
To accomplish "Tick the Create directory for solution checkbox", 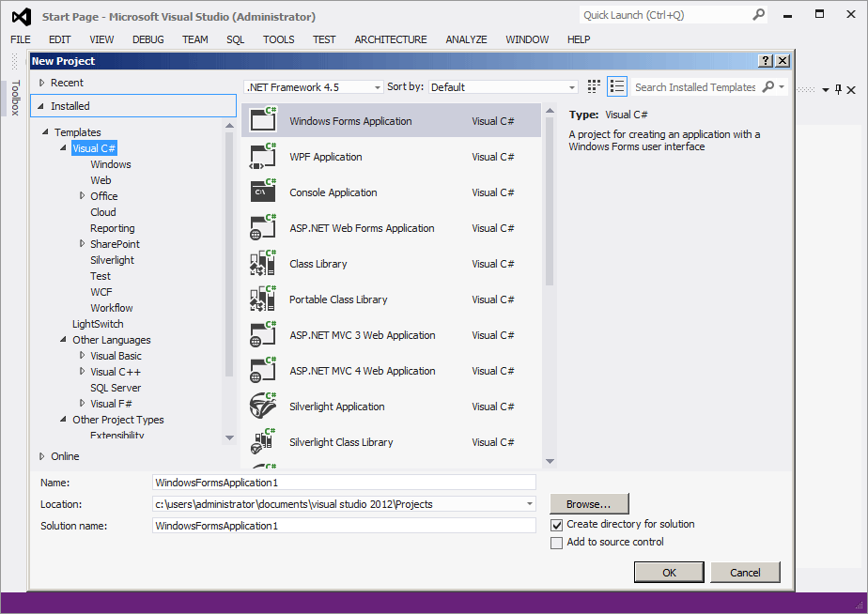I will (x=556, y=525).
